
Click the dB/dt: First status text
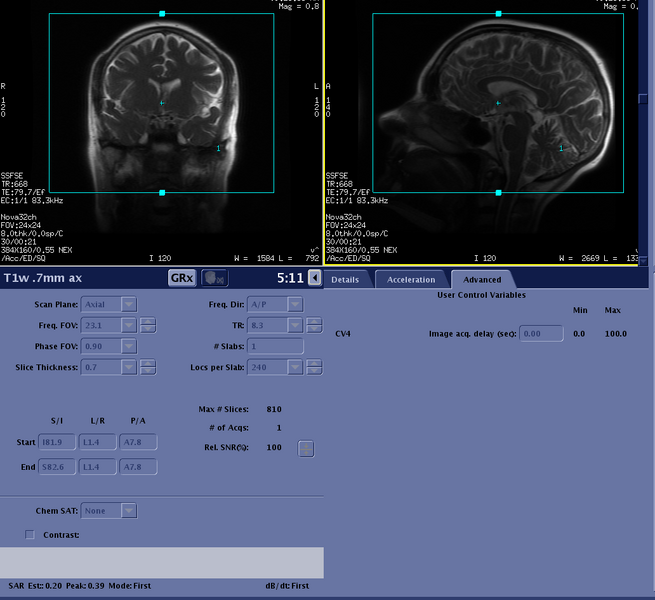[x=287, y=586]
